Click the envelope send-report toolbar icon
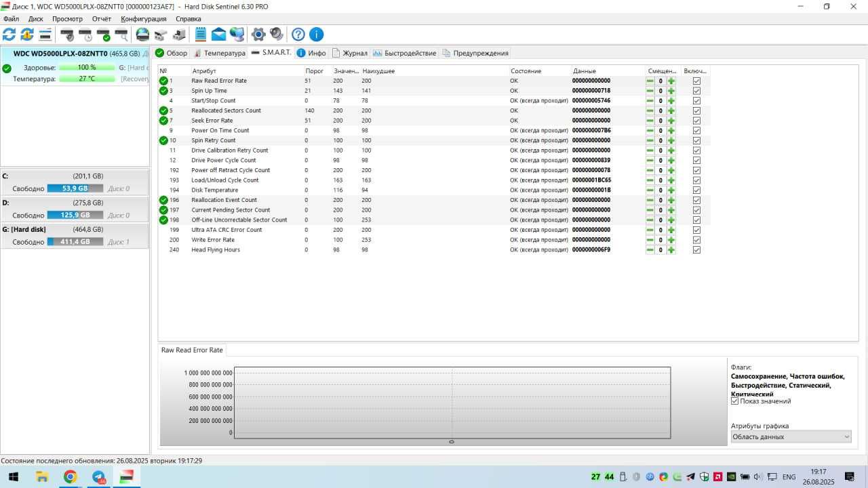 coord(218,35)
